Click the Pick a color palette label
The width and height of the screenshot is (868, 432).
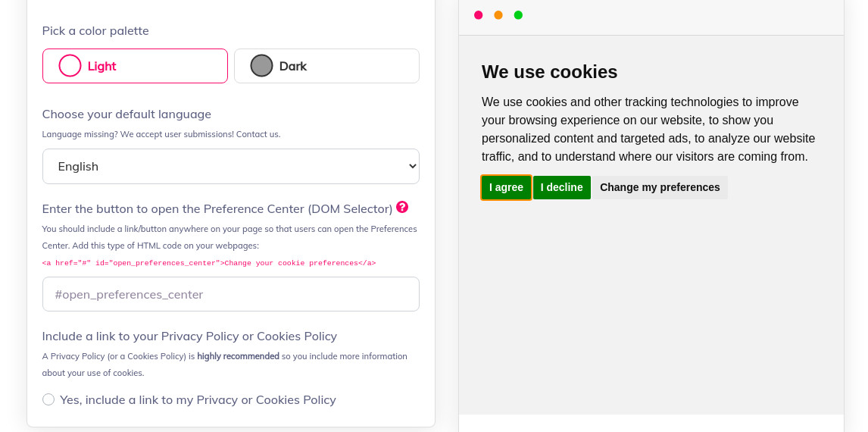coord(95,30)
